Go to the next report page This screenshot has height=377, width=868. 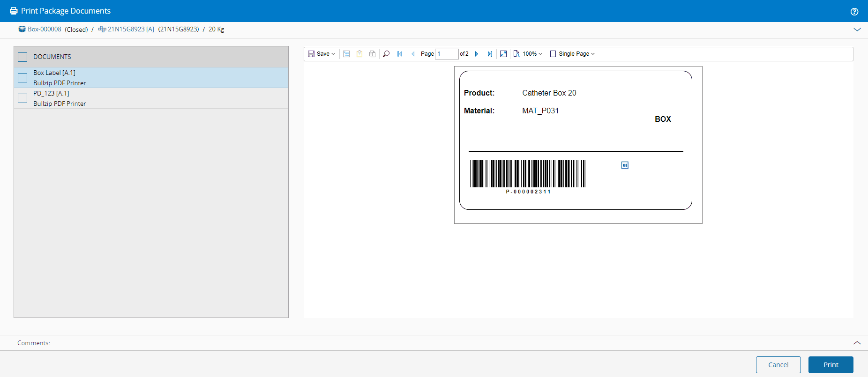click(477, 54)
